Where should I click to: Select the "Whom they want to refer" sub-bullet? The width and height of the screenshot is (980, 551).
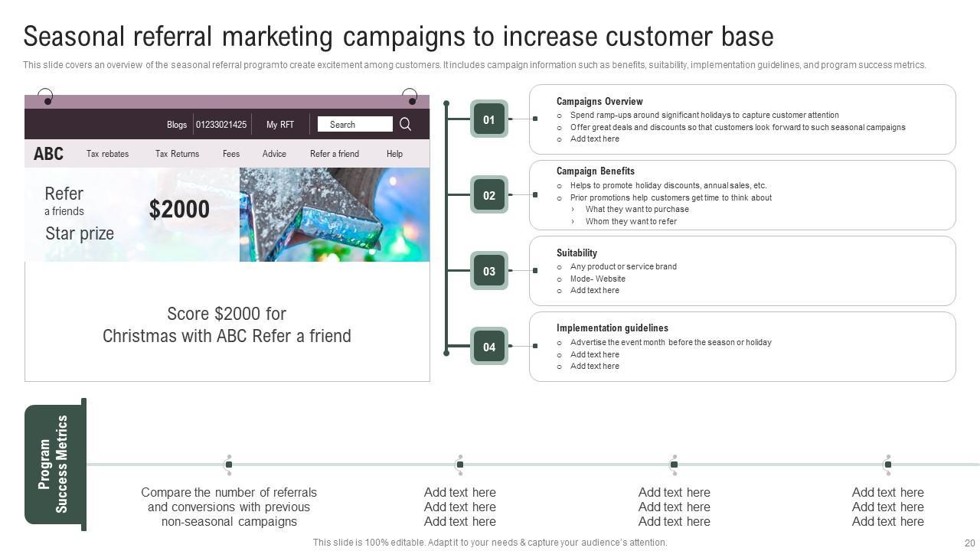pos(631,221)
